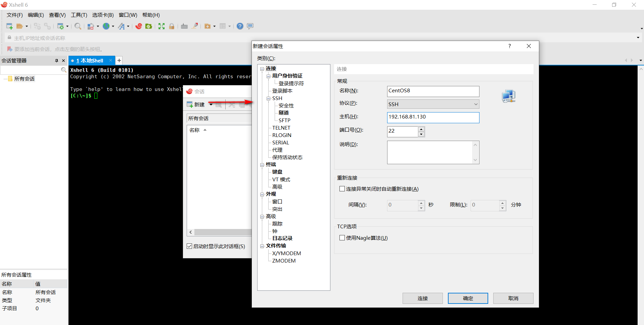Screen dimensions: 644x325
Task: Collapse the 连接 tree category
Action: click(x=262, y=69)
